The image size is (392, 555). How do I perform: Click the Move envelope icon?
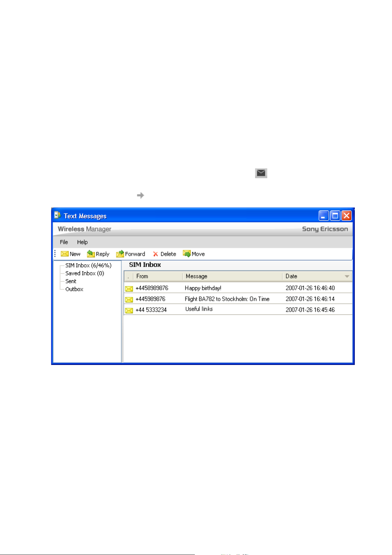coord(187,254)
